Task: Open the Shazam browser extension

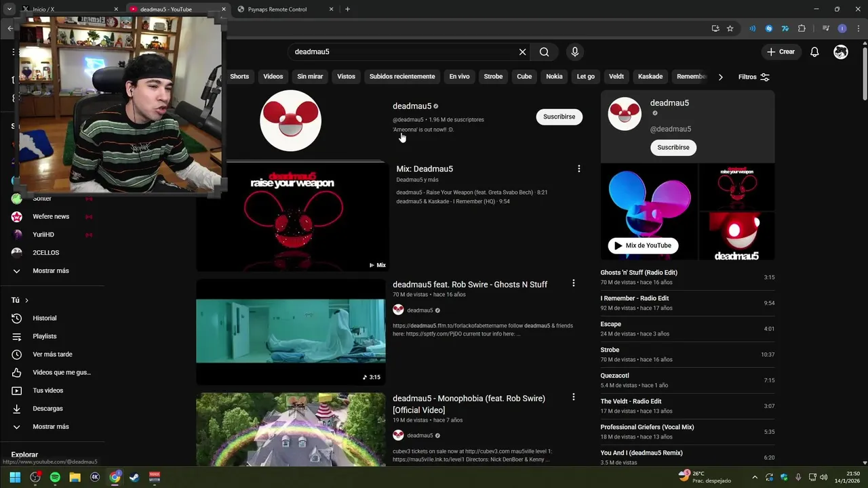Action: 768,28
